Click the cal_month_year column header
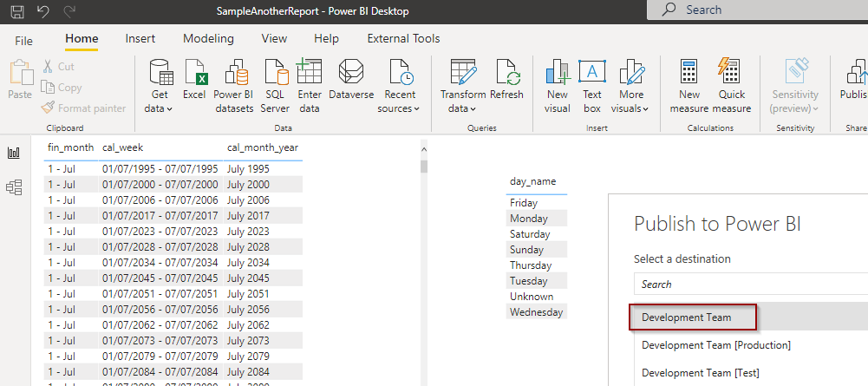This screenshot has width=868, height=386. (263, 147)
